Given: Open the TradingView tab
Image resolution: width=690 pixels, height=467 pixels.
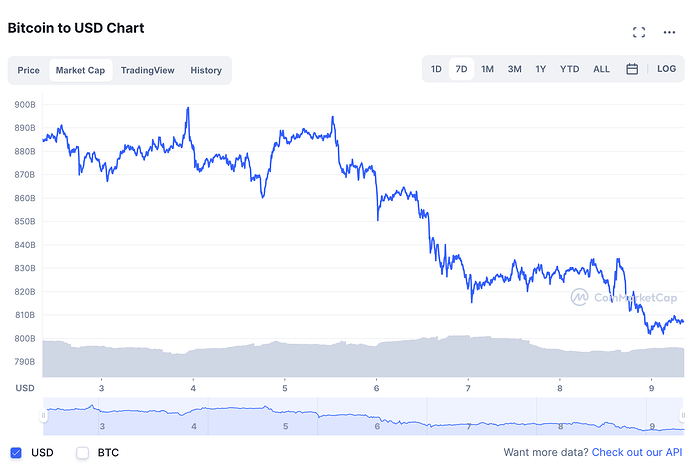Looking at the screenshot, I should click(x=148, y=70).
